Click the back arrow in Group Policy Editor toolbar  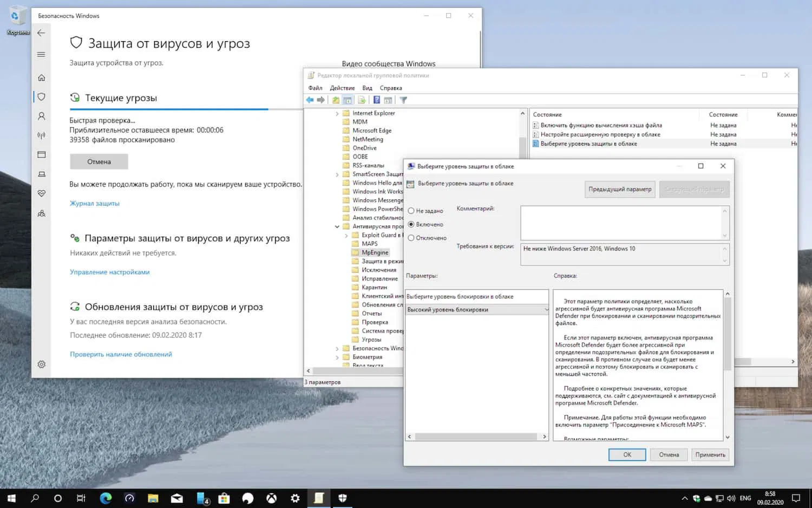pyautogui.click(x=310, y=100)
